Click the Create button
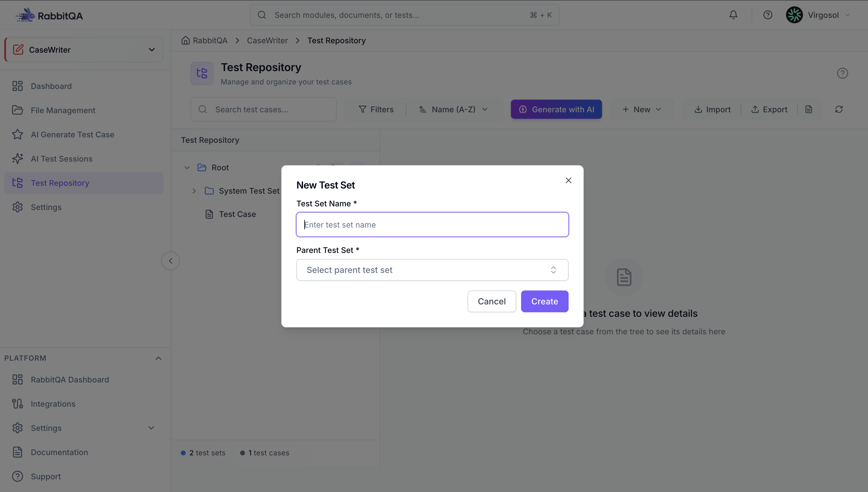The image size is (868, 492). [544, 301]
